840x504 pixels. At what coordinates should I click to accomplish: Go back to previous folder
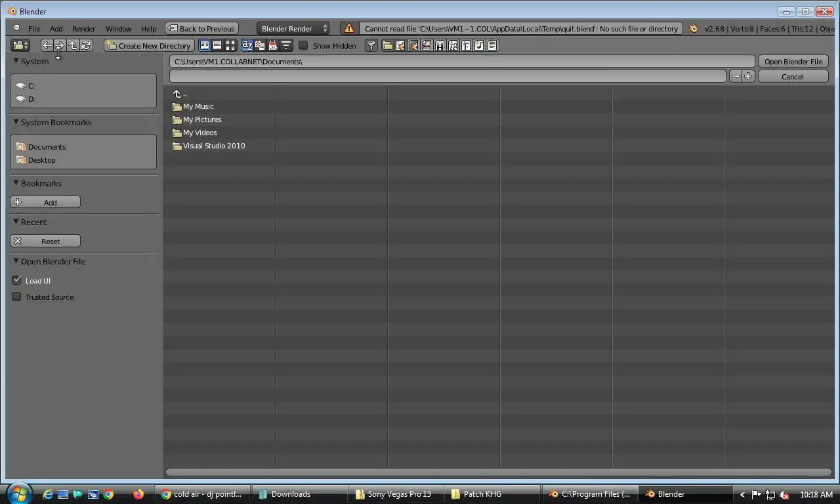[x=47, y=45]
